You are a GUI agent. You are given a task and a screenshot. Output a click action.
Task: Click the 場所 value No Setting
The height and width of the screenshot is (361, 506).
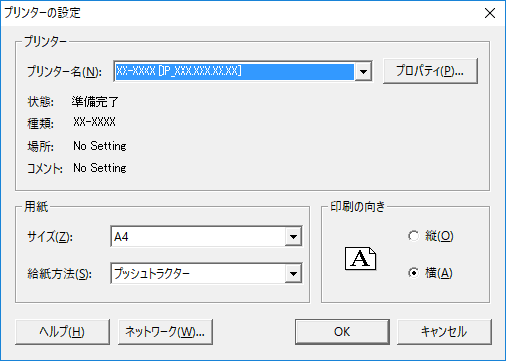(100, 146)
